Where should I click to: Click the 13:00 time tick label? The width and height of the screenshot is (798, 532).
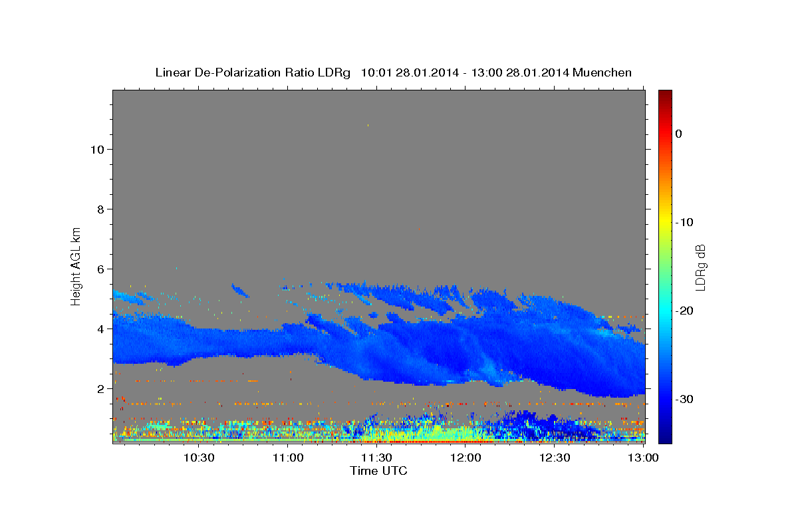pyautogui.click(x=643, y=458)
